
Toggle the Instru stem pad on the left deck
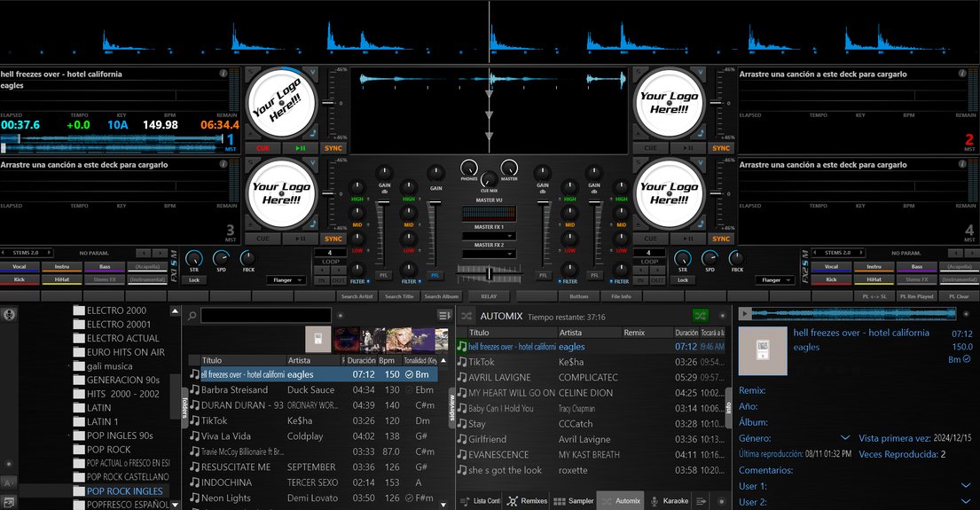pos(62,267)
